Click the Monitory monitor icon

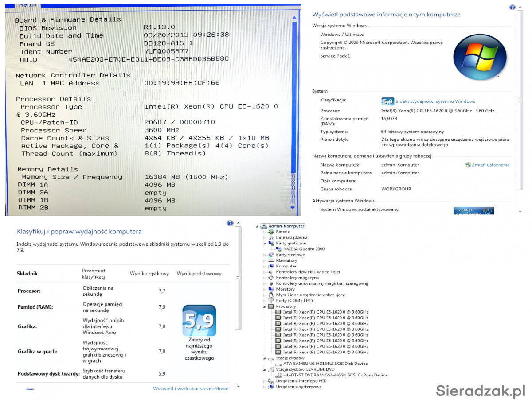(x=271, y=289)
